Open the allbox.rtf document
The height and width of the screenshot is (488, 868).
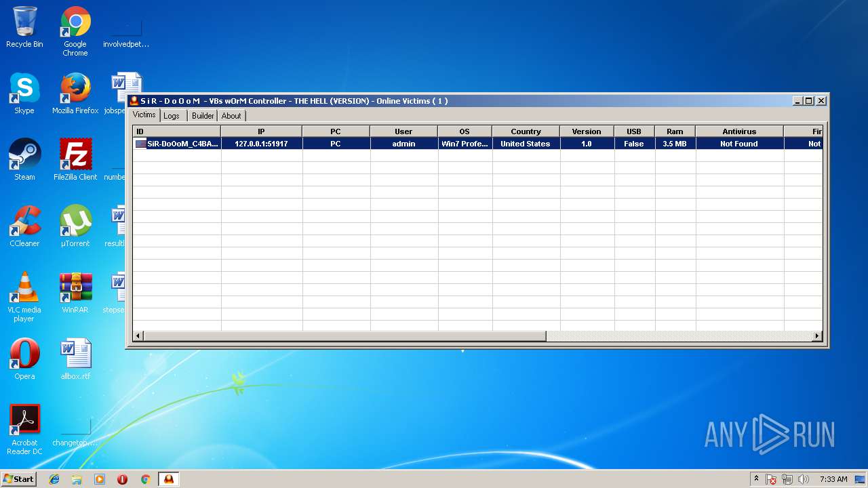click(x=75, y=359)
